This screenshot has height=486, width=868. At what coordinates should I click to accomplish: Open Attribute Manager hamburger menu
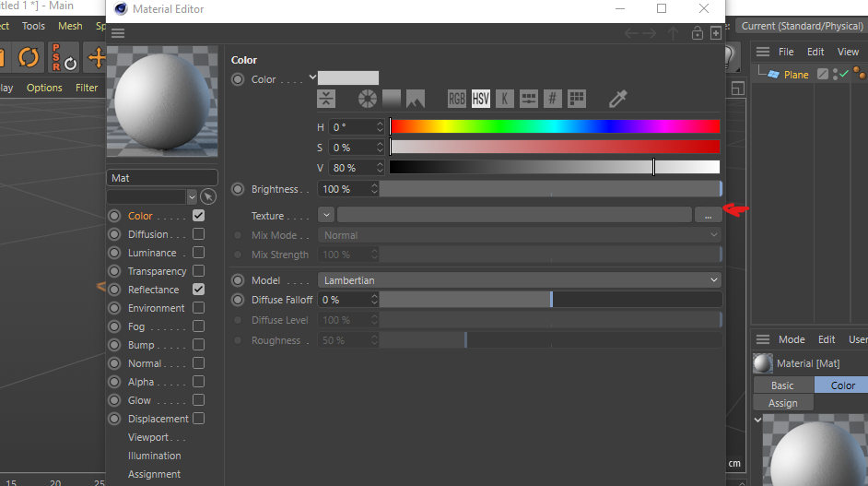[x=763, y=339]
